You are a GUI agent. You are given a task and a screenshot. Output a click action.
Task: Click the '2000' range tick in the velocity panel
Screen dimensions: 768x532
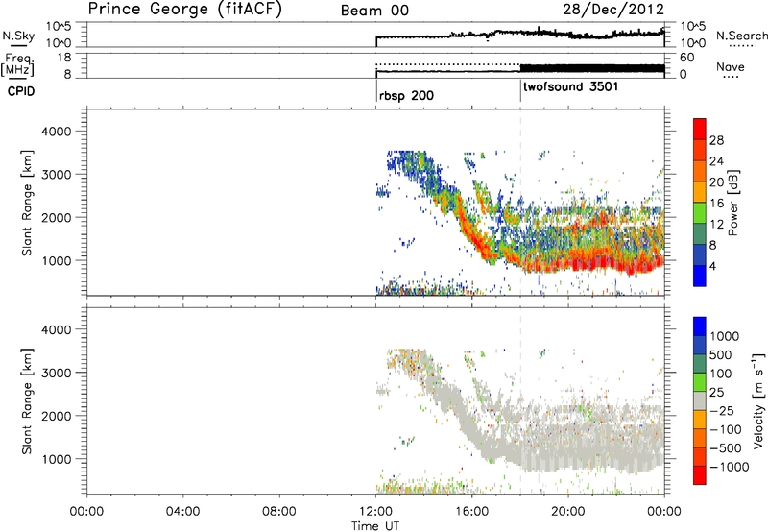(x=57, y=416)
